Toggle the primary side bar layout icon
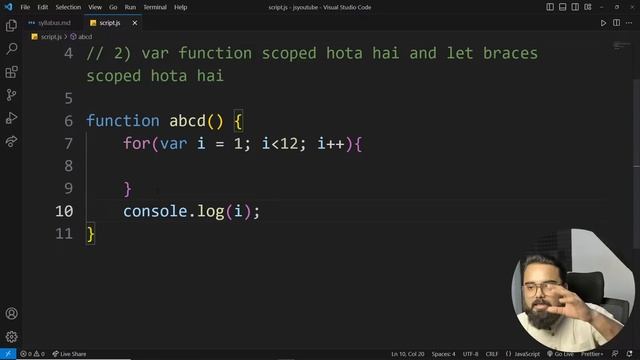This screenshot has width=640, height=360. point(550,7)
